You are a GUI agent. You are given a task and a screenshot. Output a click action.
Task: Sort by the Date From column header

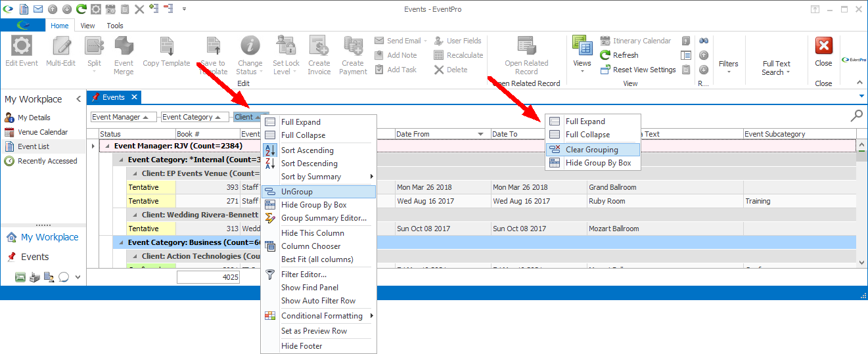[x=443, y=134]
